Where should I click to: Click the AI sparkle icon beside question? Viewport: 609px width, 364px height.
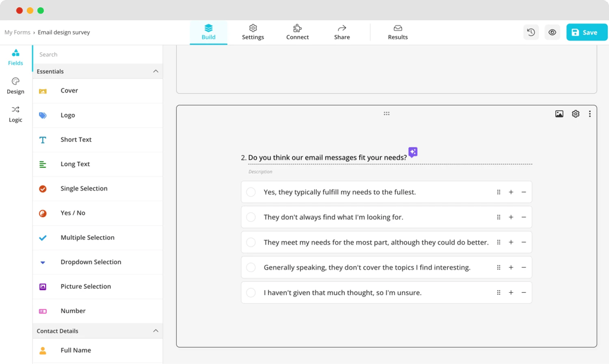pos(413,152)
